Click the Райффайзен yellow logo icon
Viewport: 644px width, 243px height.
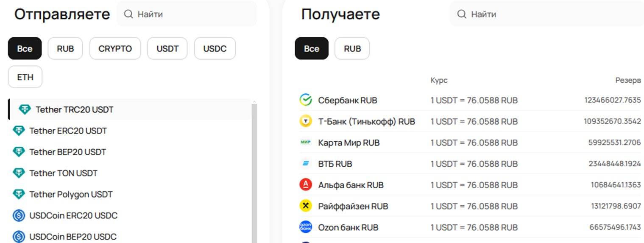tap(306, 206)
